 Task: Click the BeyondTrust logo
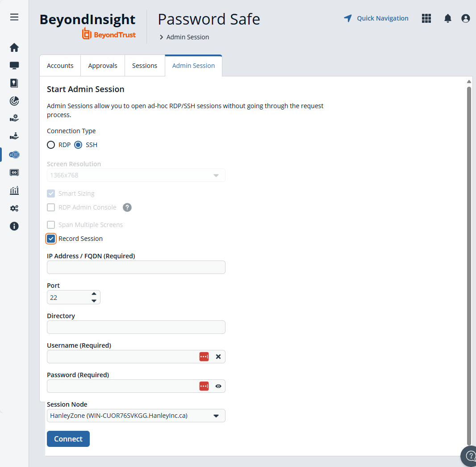pyautogui.click(x=109, y=34)
